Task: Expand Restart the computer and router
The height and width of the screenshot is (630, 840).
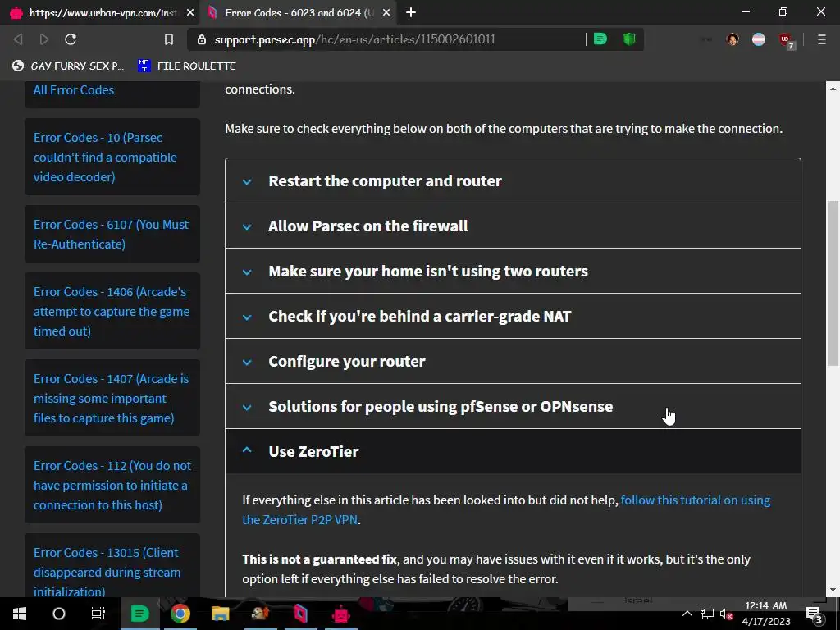Action: [513, 180]
